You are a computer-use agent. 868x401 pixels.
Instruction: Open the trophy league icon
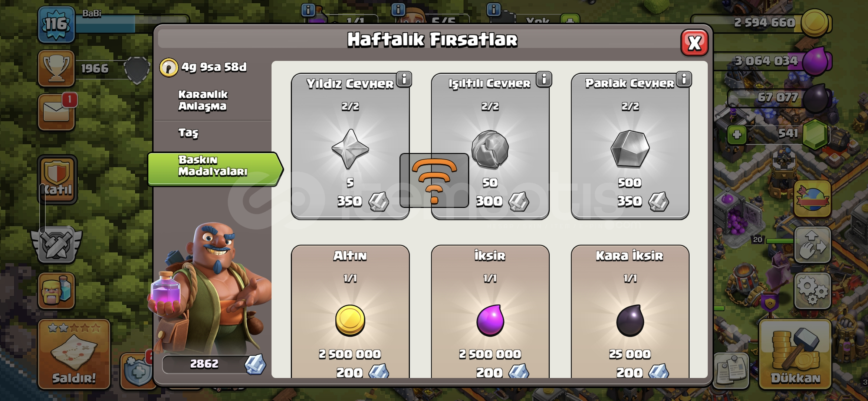point(56,68)
